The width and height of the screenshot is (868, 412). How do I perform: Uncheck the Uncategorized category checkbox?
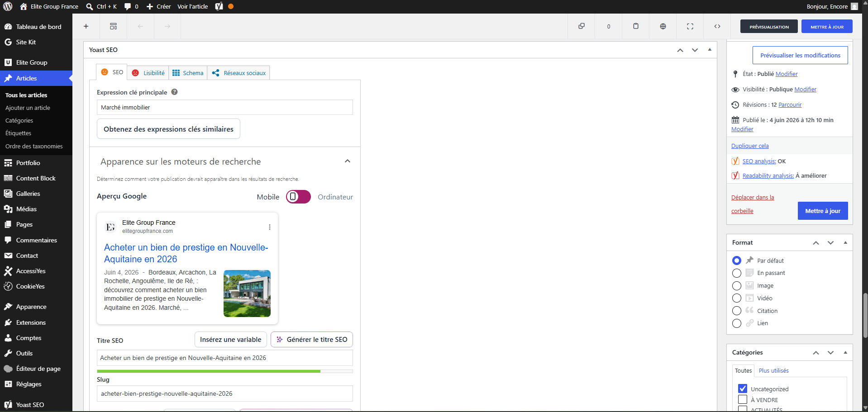pos(743,388)
